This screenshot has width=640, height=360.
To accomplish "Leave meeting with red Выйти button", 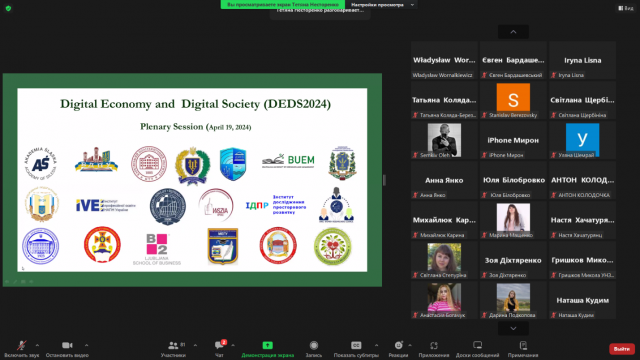I will pyautogui.click(x=622, y=349).
